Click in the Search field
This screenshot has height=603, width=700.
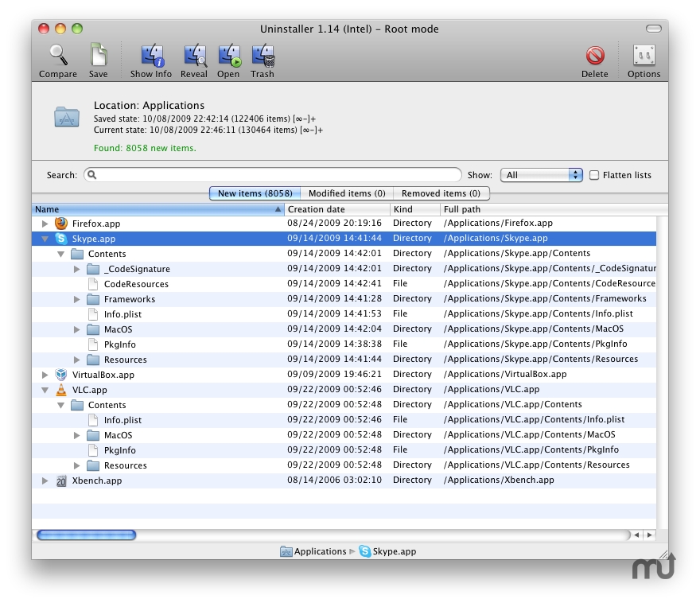274,175
